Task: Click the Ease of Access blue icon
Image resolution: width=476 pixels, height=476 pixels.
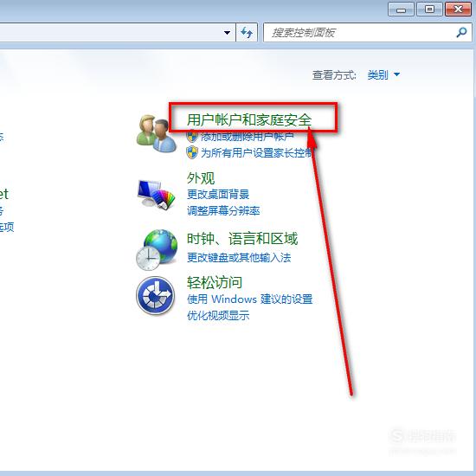Action: 156,295
